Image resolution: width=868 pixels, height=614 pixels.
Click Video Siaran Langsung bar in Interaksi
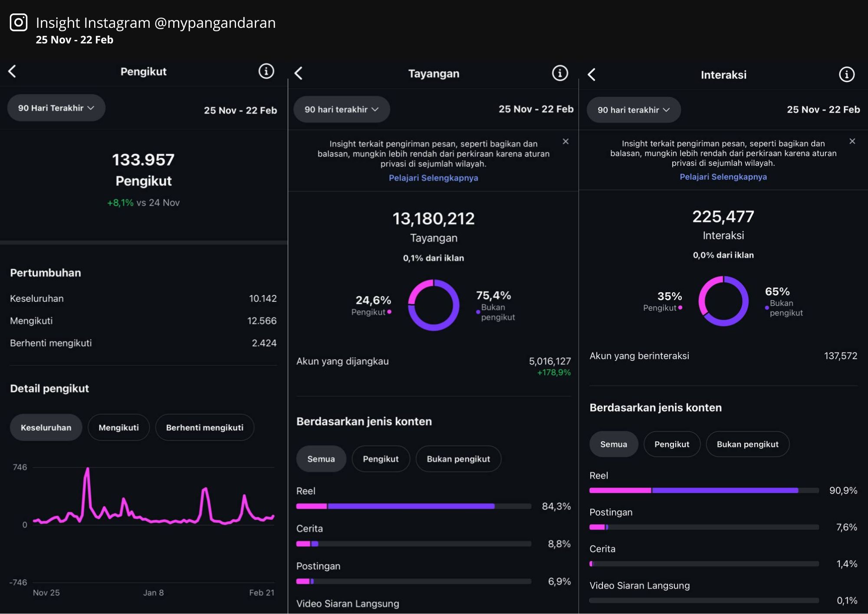pos(704,601)
